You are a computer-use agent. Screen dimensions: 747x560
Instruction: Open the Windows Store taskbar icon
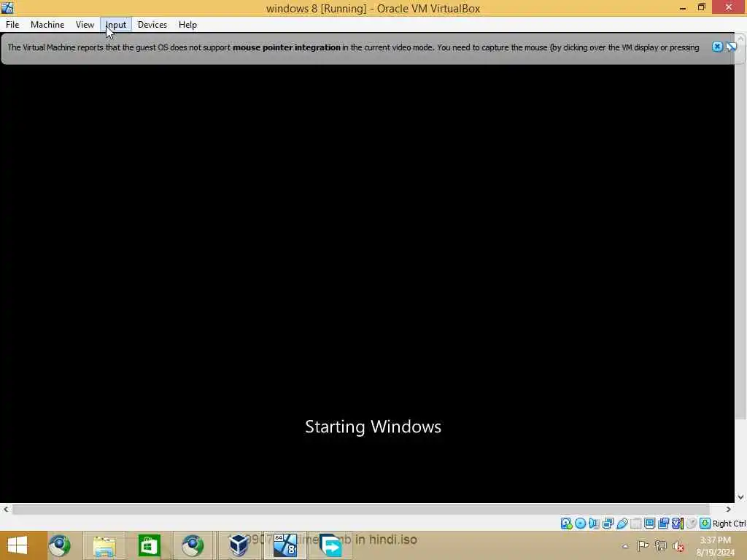tap(149, 545)
